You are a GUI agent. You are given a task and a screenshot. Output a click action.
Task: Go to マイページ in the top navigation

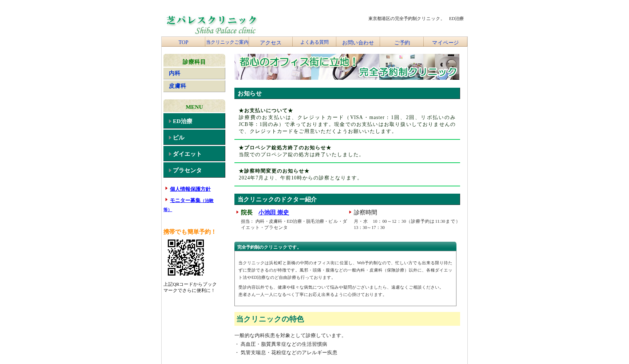[x=445, y=43]
